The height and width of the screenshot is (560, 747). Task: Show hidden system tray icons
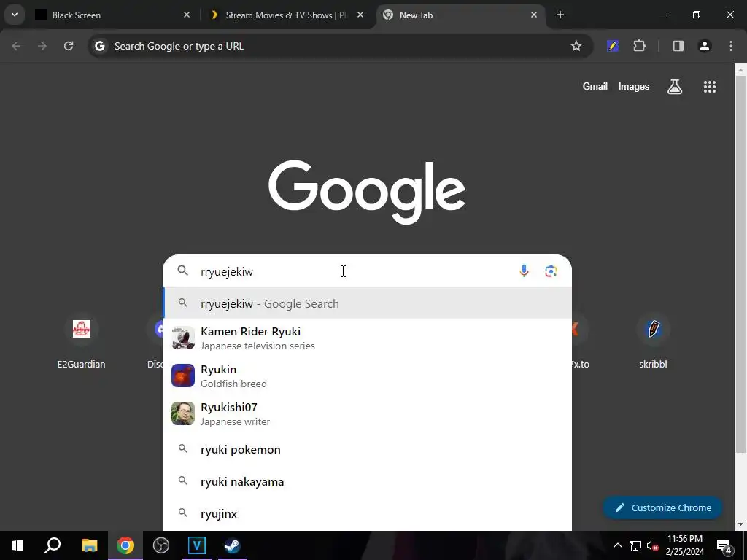pyautogui.click(x=617, y=545)
